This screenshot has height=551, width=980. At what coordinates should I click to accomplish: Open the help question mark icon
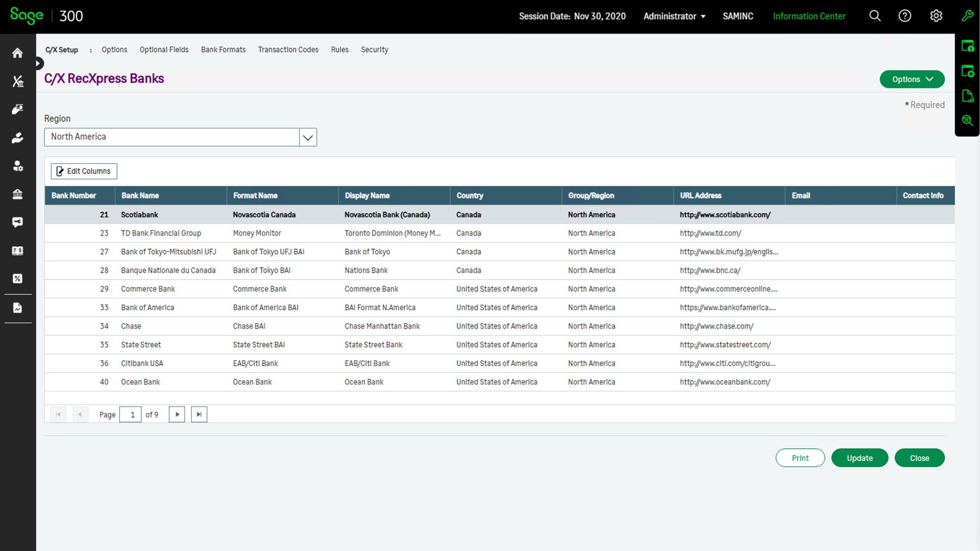904,16
